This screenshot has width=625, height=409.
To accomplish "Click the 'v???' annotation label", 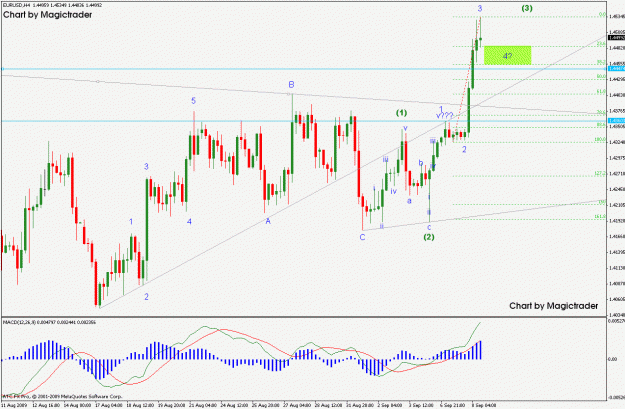I will point(444,116).
